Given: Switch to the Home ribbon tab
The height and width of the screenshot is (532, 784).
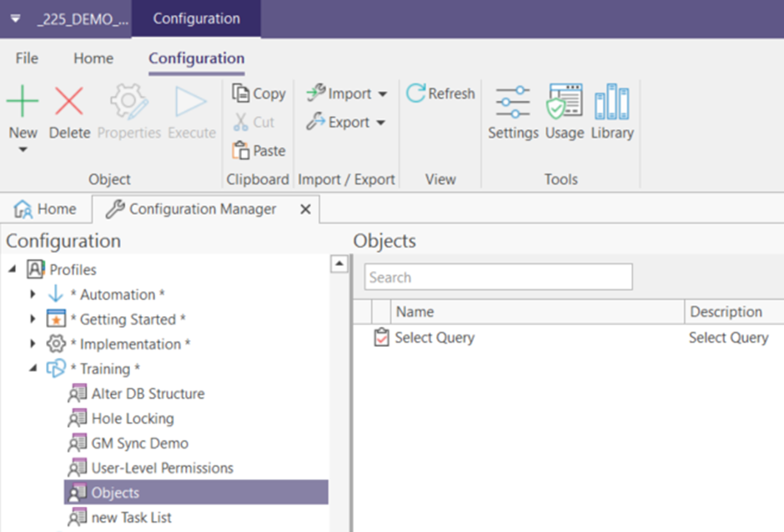Looking at the screenshot, I should pyautogui.click(x=93, y=58).
